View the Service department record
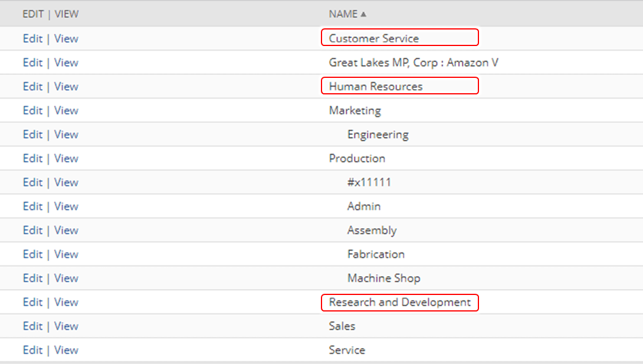This screenshot has width=643, height=364. click(x=66, y=350)
